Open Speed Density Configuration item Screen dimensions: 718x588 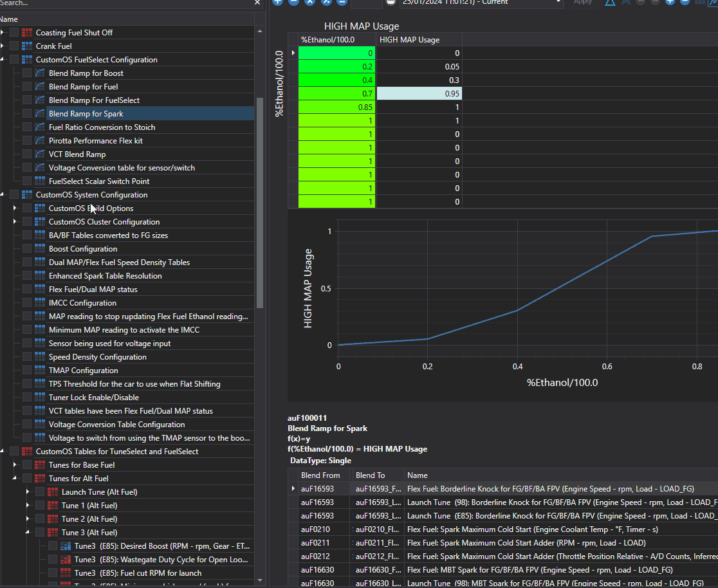98,357
